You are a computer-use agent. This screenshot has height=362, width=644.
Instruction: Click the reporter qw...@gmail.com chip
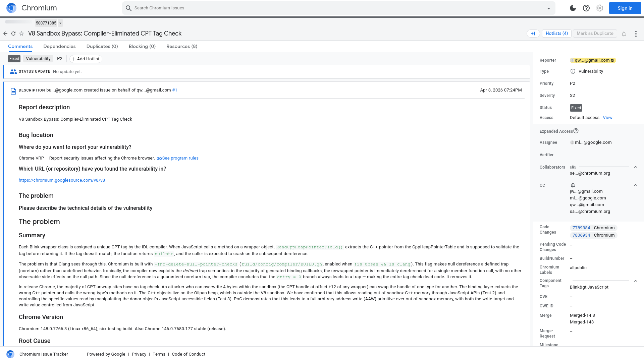593,60
